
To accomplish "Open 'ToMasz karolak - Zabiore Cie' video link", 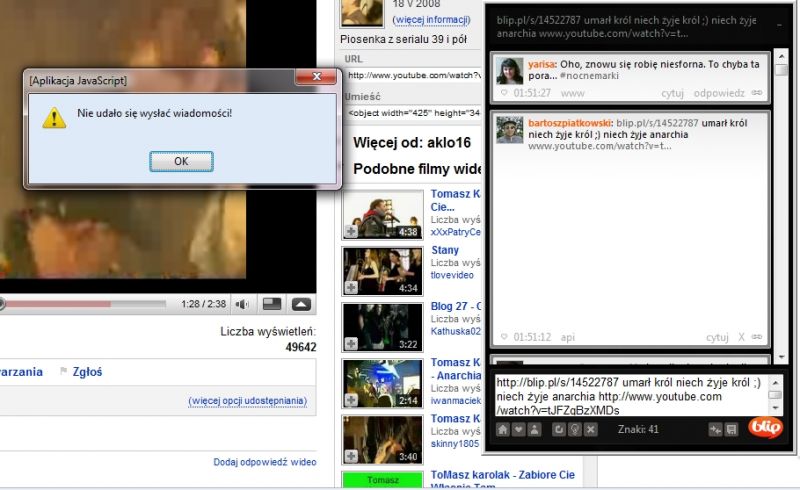I will coord(503,475).
